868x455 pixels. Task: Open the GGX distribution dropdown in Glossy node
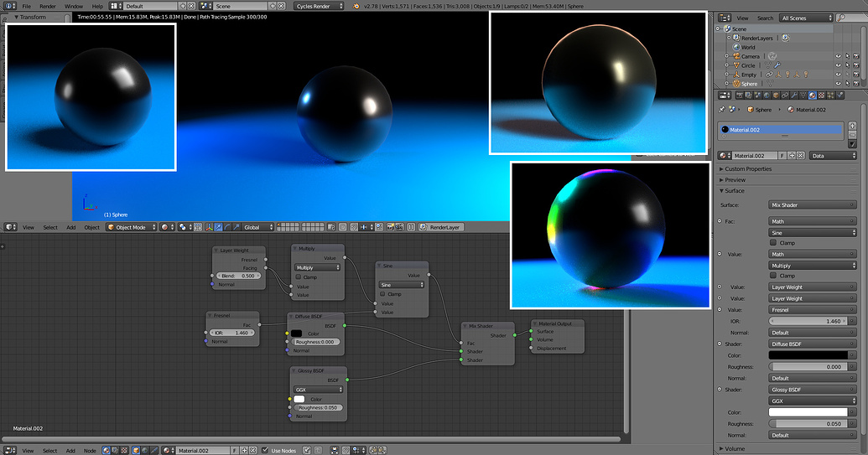(319, 390)
